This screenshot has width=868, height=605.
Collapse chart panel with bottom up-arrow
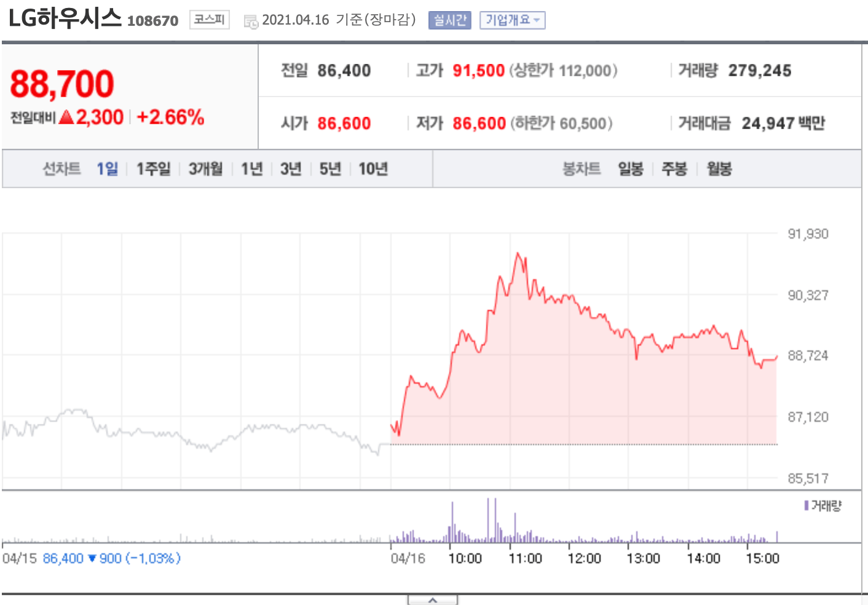[x=433, y=600]
